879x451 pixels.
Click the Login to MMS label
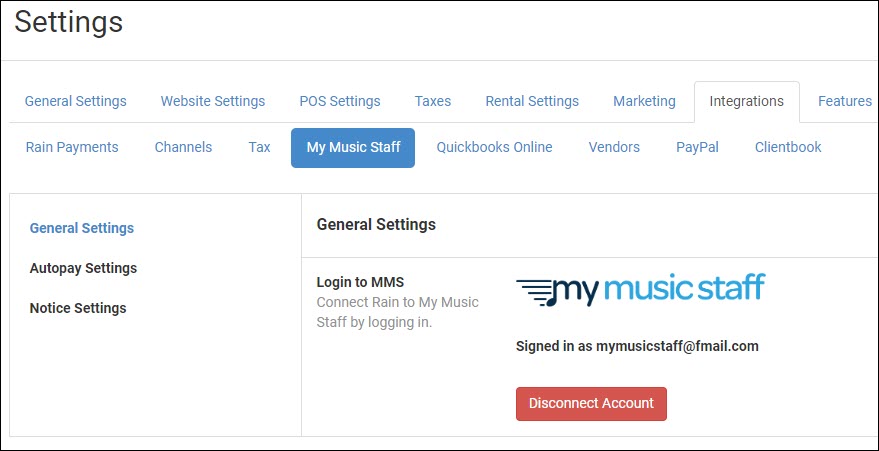point(360,282)
